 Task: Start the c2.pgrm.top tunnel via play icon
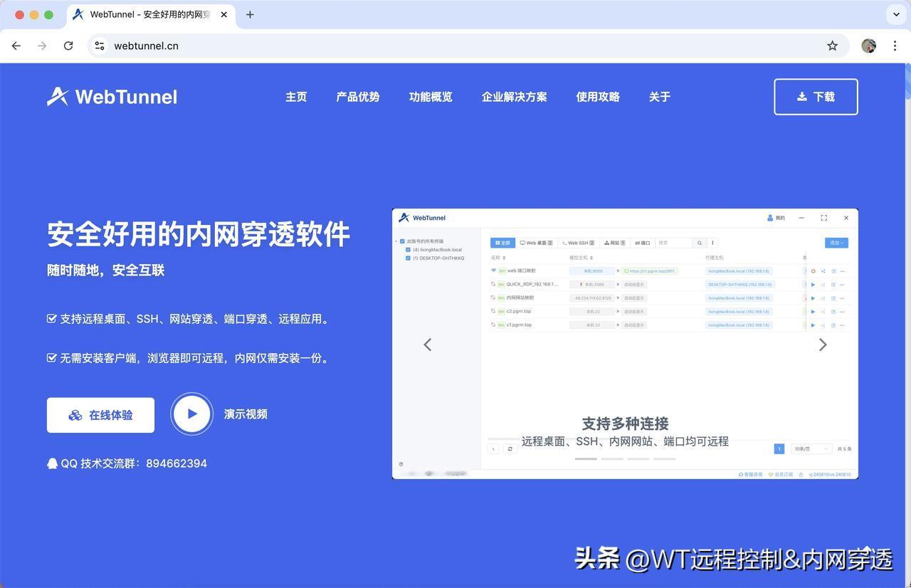pyautogui.click(x=813, y=311)
